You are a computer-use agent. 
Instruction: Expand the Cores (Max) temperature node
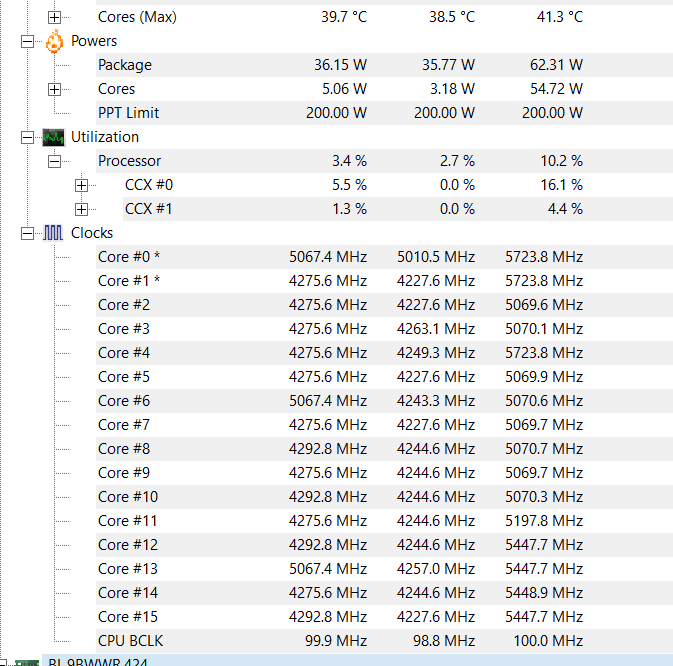pyautogui.click(x=54, y=17)
